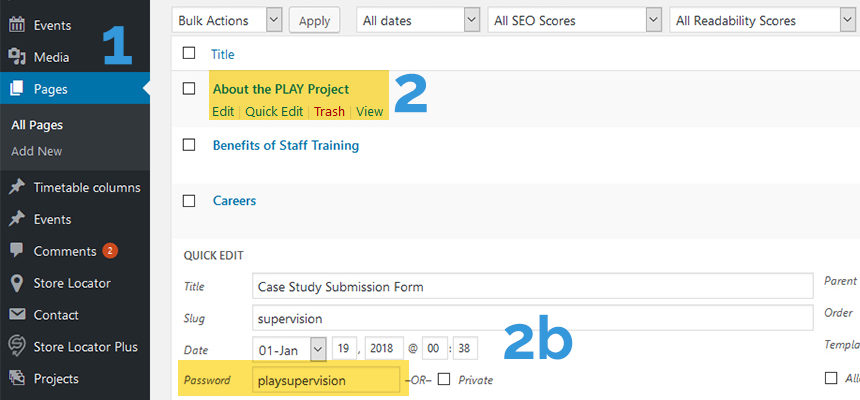Screen dimensions: 860x400
Task: Check the select-all checkbox beside Title
Action: pos(189,53)
